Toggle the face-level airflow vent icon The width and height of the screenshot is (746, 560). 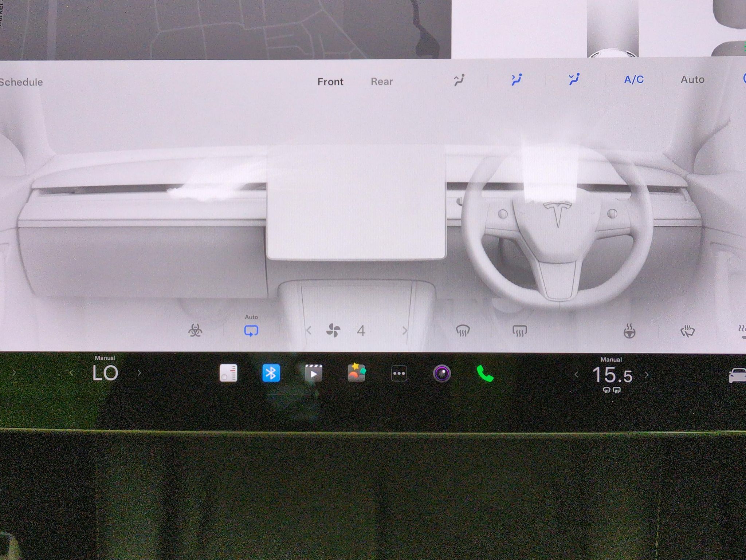[x=517, y=79]
